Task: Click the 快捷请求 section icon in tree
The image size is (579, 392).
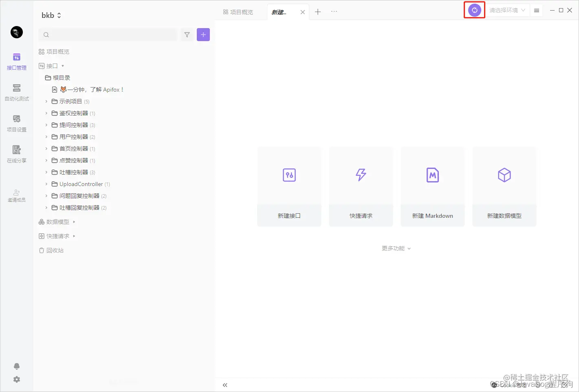Action: tap(42, 236)
